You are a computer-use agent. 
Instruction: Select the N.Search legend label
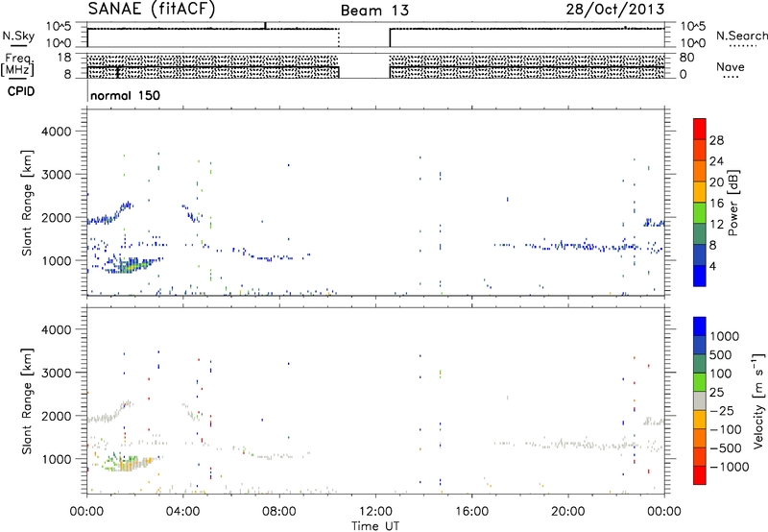tap(741, 36)
